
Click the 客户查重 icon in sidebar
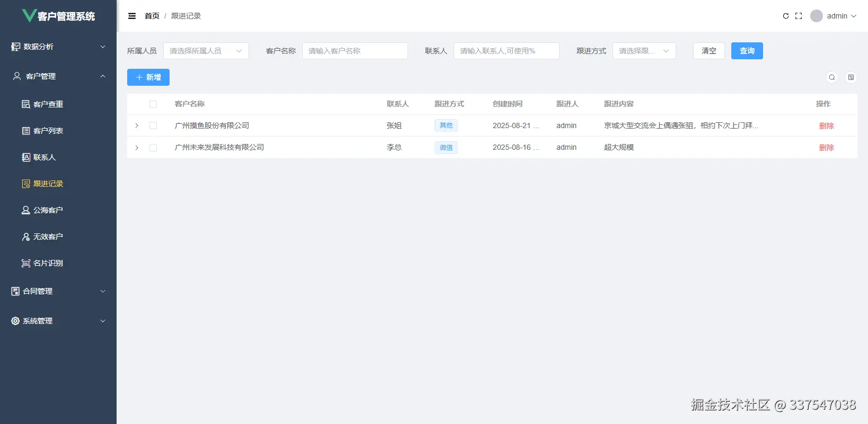pos(26,104)
